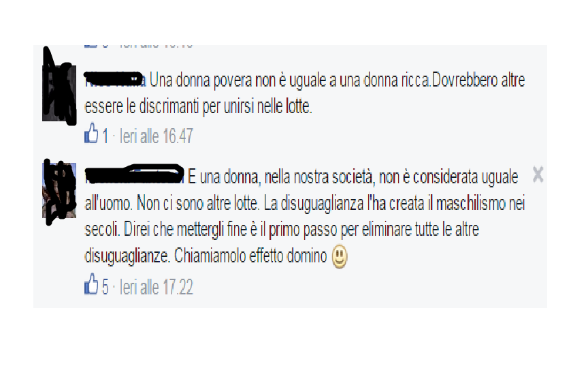Click the text 'nella nostra società'
Viewport: 588px width, 368px height.
[x=319, y=177]
